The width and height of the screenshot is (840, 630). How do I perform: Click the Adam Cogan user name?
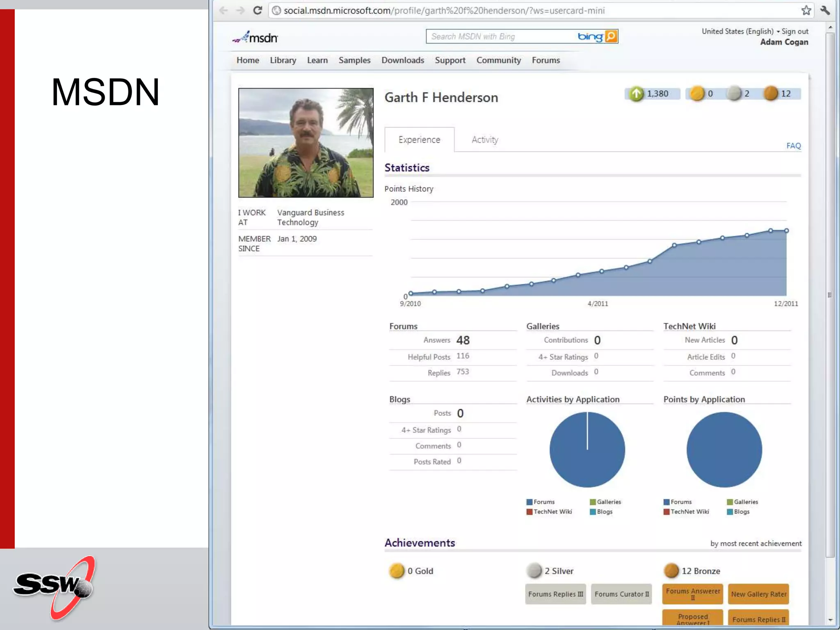[784, 42]
